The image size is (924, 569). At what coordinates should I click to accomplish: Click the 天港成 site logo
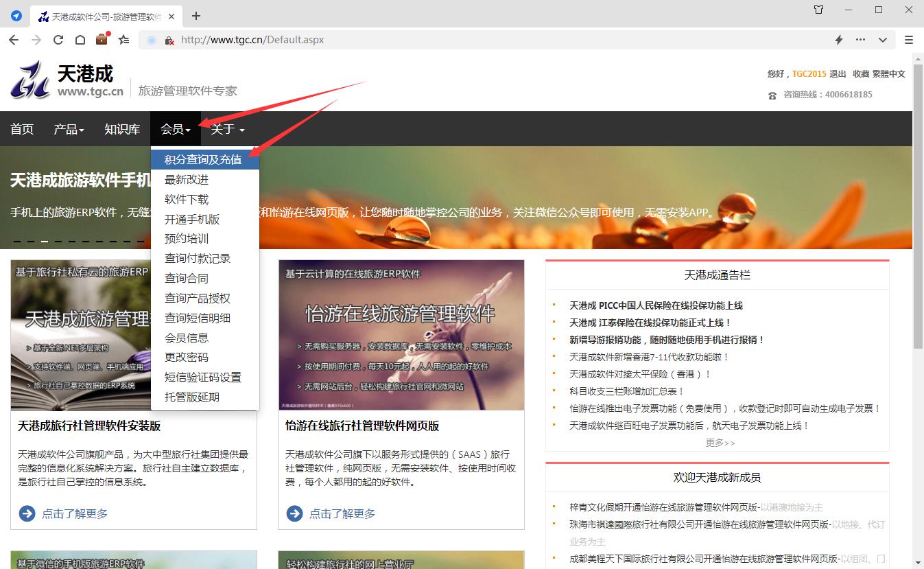click(x=67, y=80)
